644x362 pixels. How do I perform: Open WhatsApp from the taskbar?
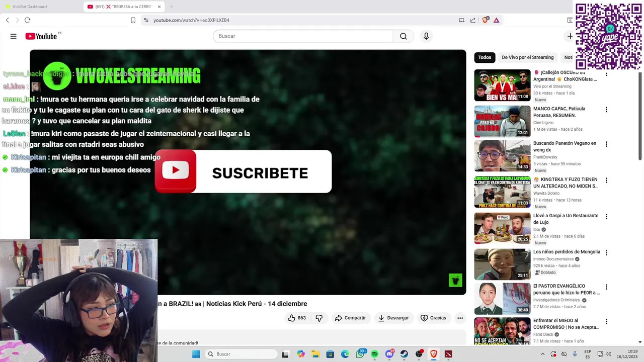(x=360, y=354)
